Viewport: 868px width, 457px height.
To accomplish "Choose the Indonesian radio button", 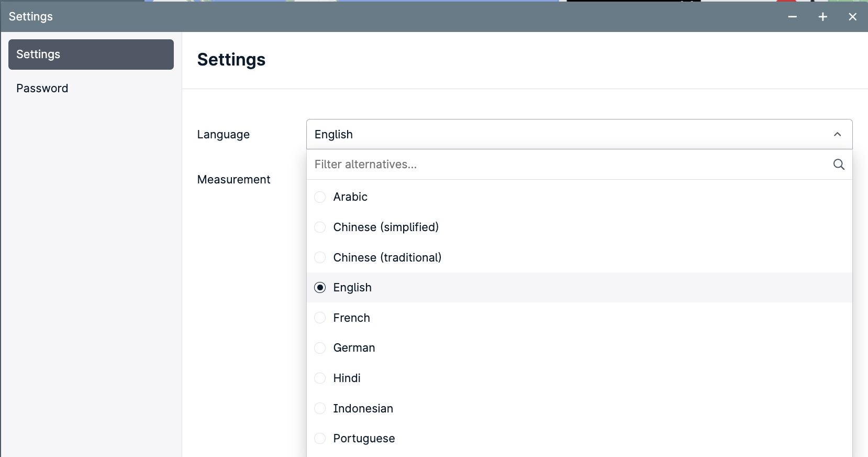I will coord(320,408).
